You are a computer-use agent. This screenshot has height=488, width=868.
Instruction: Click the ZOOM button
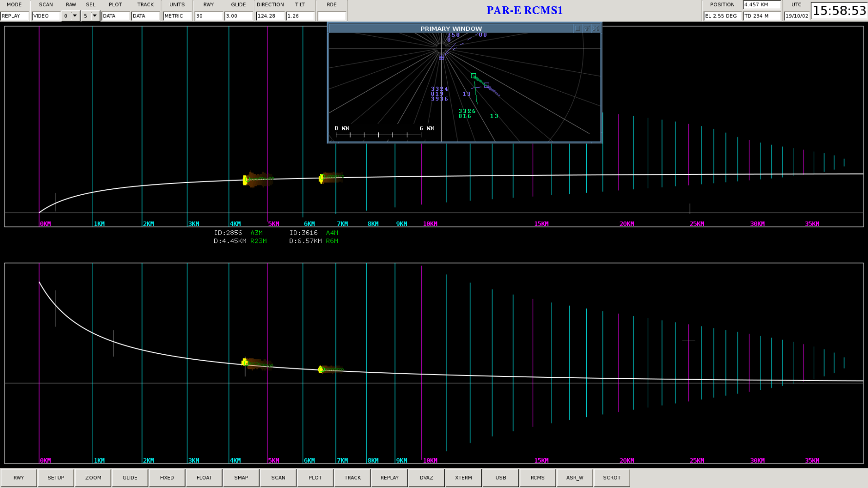[x=93, y=478]
